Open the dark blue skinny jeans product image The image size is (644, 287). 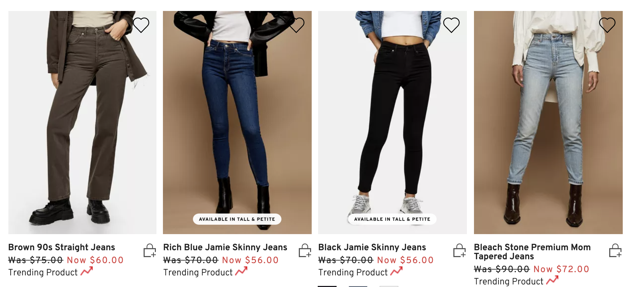237,123
